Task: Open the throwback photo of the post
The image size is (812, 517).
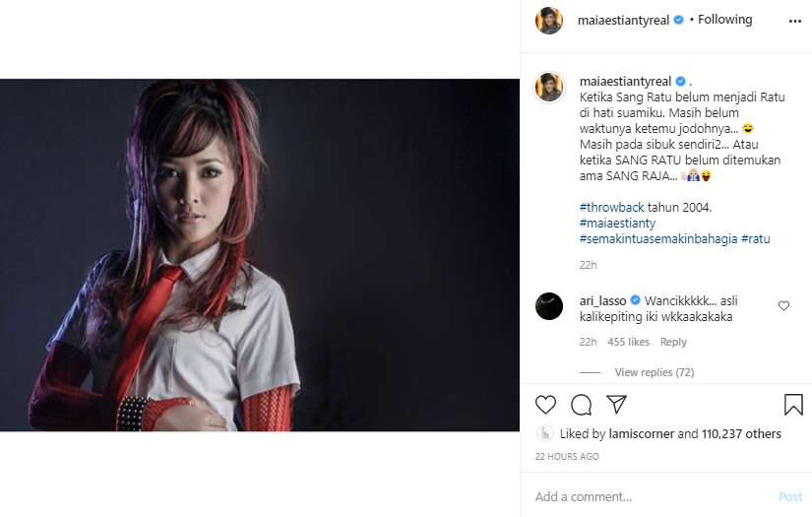Action: [260, 255]
